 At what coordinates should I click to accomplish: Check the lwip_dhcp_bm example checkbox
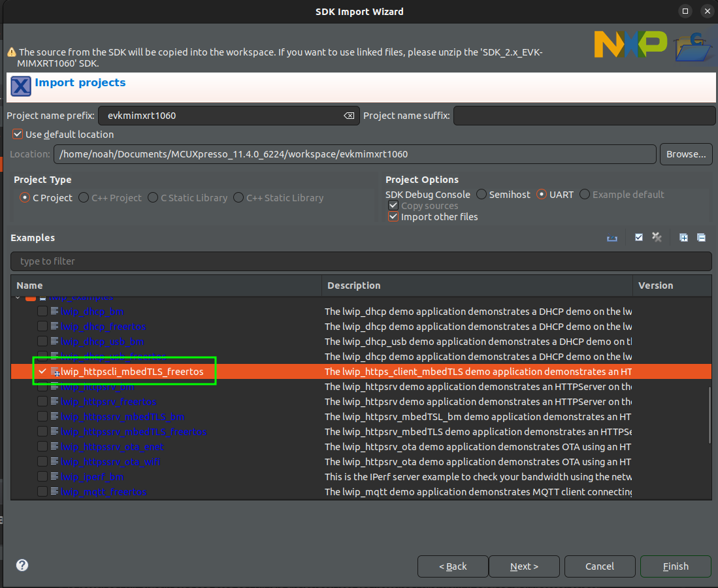click(42, 312)
